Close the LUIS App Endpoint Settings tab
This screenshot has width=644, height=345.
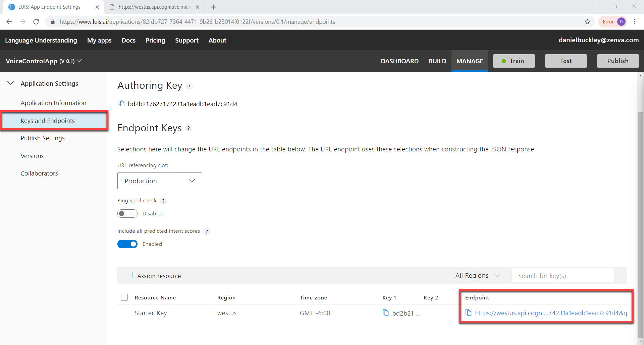pyautogui.click(x=97, y=7)
